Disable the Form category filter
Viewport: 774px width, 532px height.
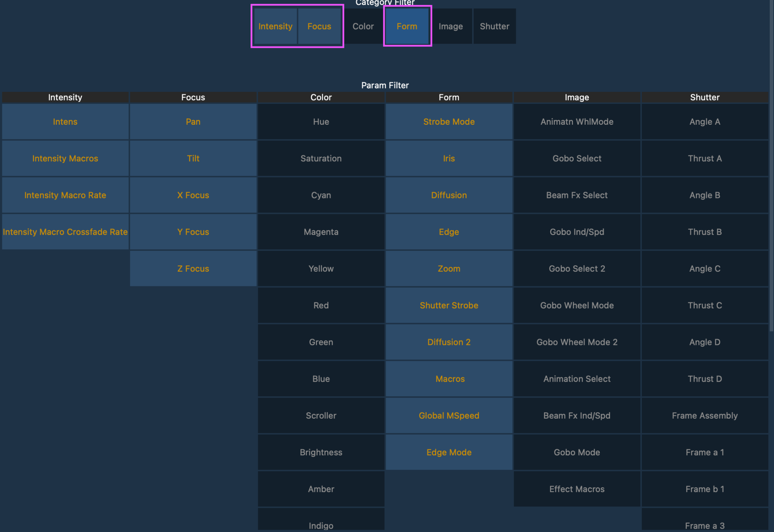point(407,26)
